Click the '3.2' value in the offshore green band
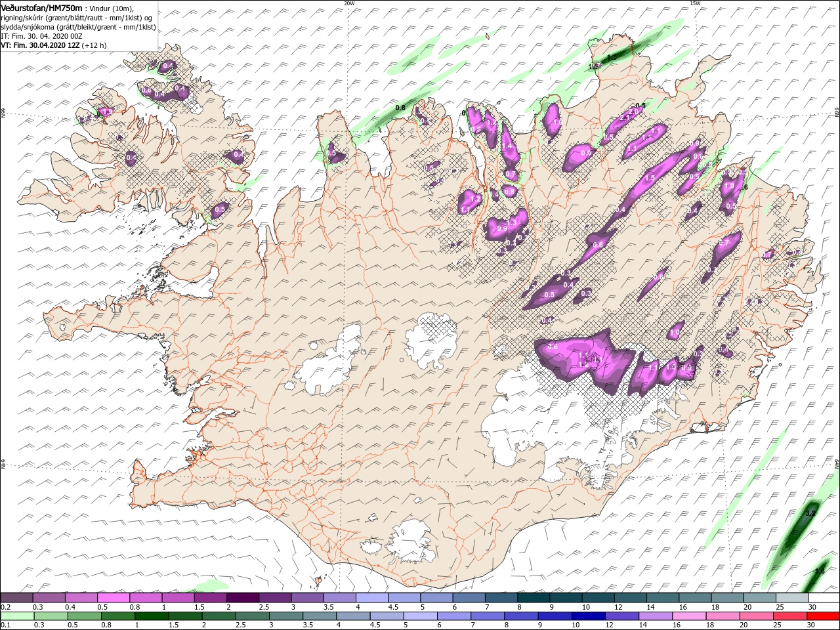 point(810,513)
